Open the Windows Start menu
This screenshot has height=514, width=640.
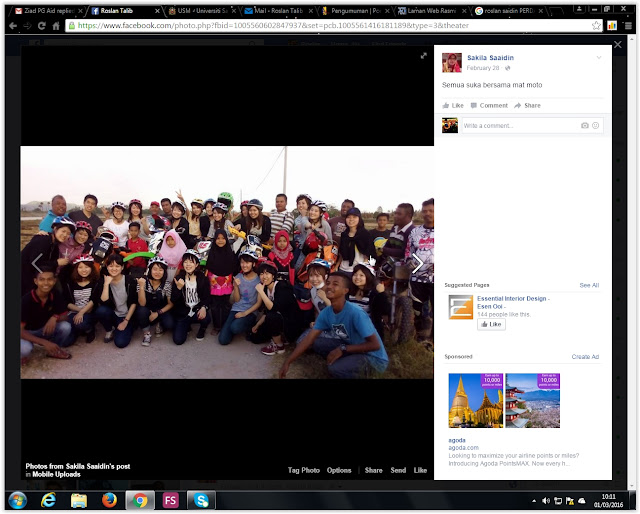pos(18,500)
